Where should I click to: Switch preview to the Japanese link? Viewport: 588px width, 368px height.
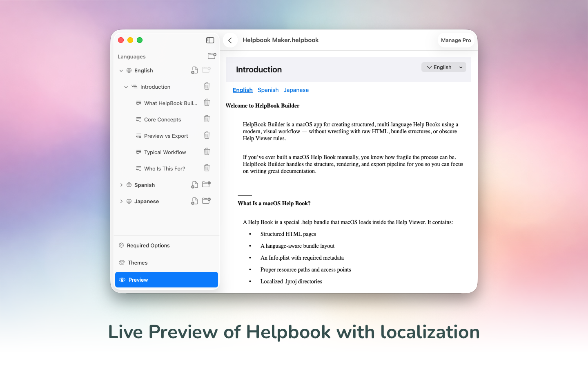pos(296,90)
